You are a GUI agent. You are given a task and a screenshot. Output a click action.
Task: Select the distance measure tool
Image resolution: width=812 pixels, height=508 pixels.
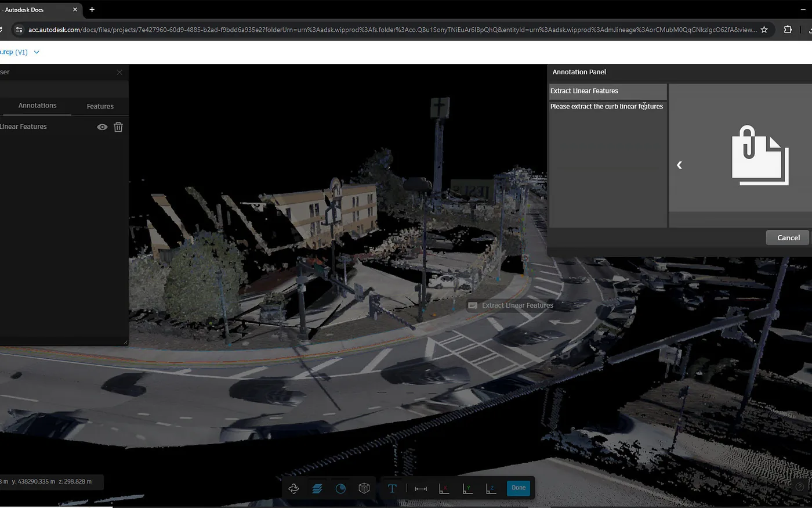421,488
